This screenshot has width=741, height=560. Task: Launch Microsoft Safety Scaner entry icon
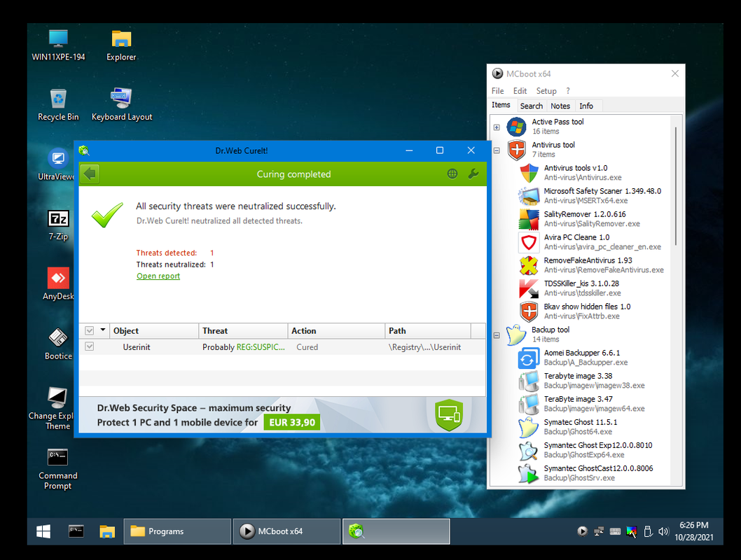529,196
